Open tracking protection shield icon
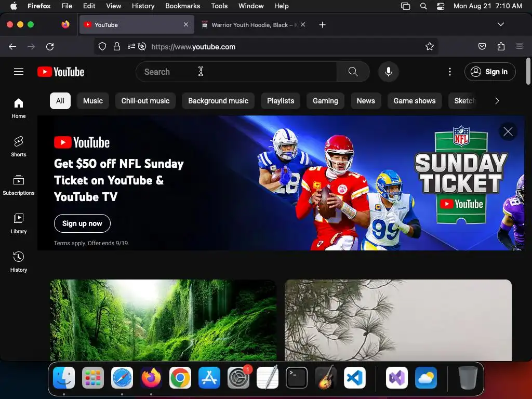Image resolution: width=532 pixels, height=399 pixels. tap(102, 46)
